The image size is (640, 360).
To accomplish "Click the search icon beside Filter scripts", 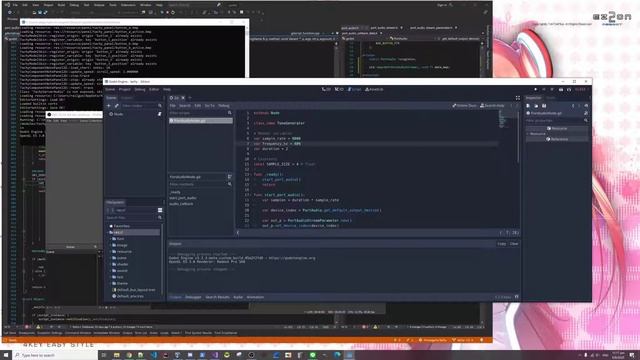I will click(230, 113).
